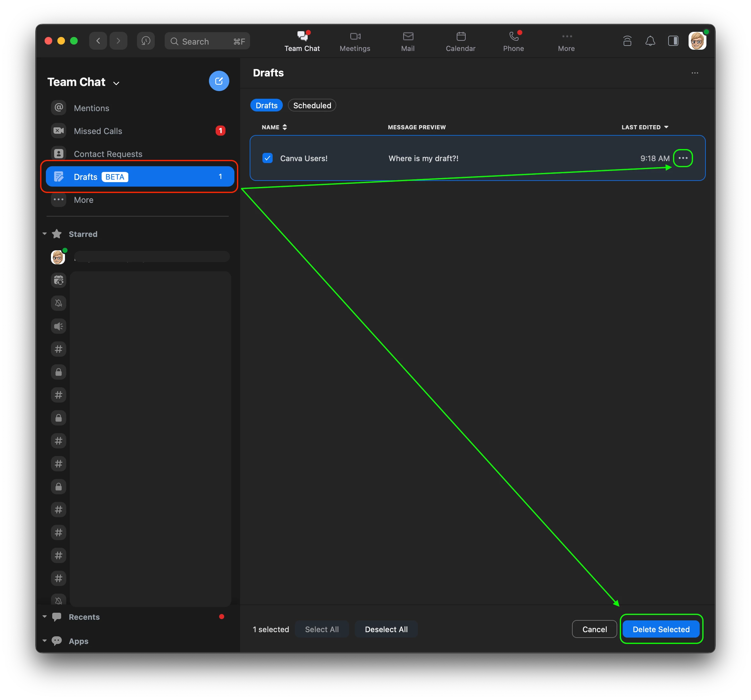Expand the Team Chat title dropdown
Viewport: 751px width, 700px height.
116,83
